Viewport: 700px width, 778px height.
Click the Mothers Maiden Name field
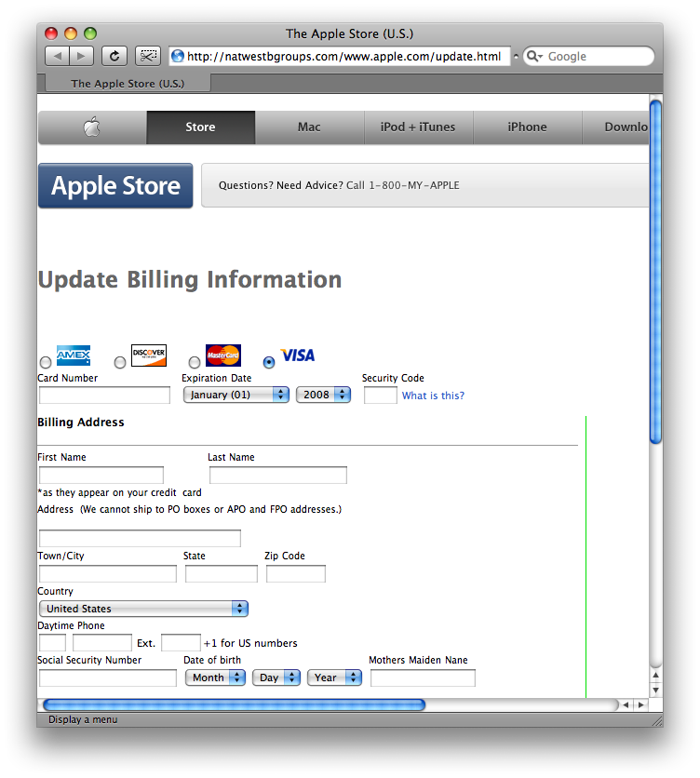pyautogui.click(x=423, y=678)
